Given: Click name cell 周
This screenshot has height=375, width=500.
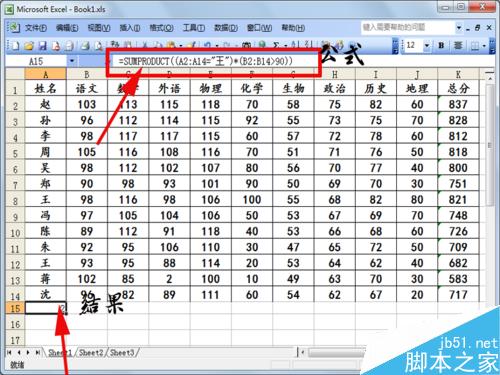Looking at the screenshot, I should (x=46, y=152).
